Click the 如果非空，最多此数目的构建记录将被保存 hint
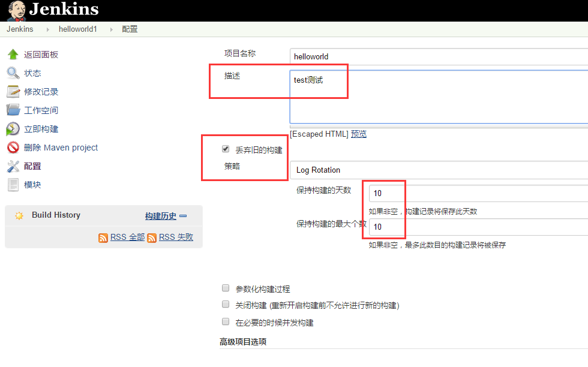The width and height of the screenshot is (588, 367). [437, 245]
